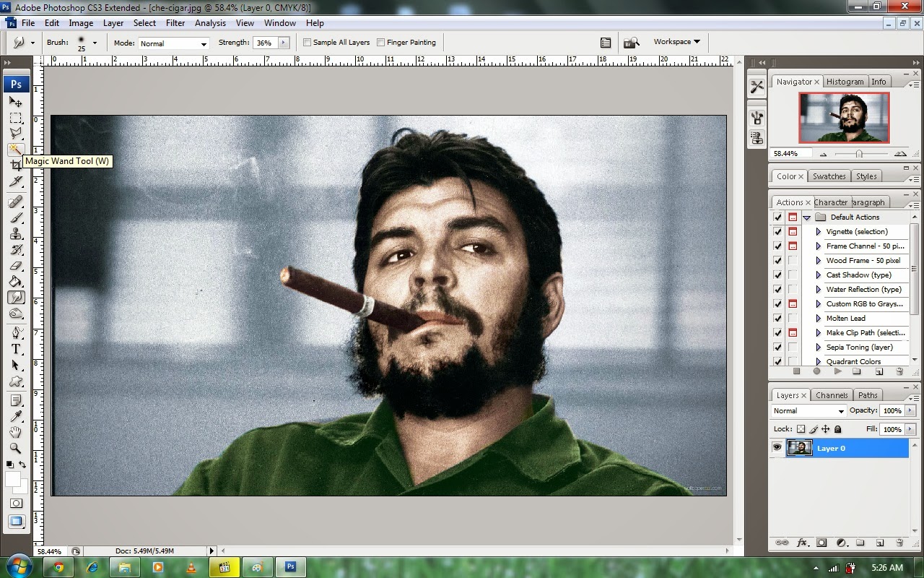Uncheck the Vignette (selection) action
This screenshot has width=924, height=578.
(777, 231)
